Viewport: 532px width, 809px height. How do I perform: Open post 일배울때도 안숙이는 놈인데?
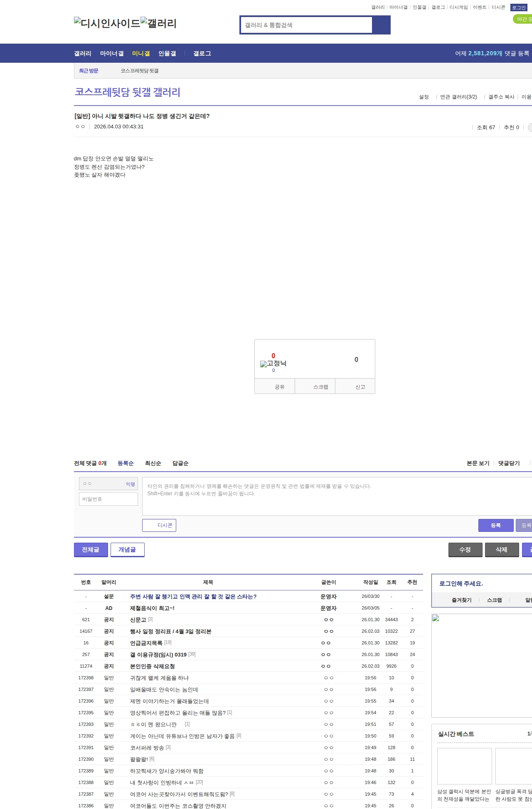(x=164, y=689)
